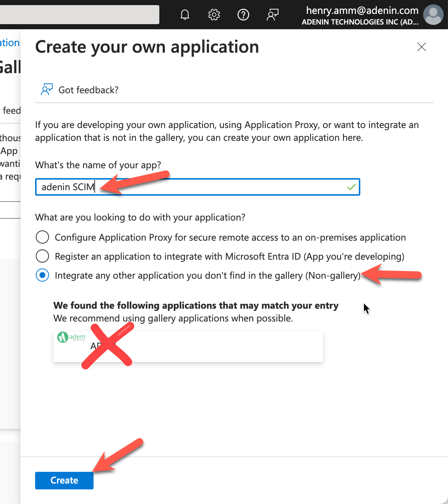Click the user avatar picture

coord(433,15)
